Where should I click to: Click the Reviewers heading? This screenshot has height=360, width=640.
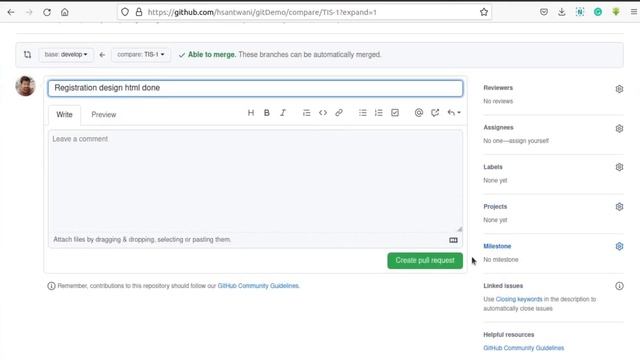tap(498, 88)
